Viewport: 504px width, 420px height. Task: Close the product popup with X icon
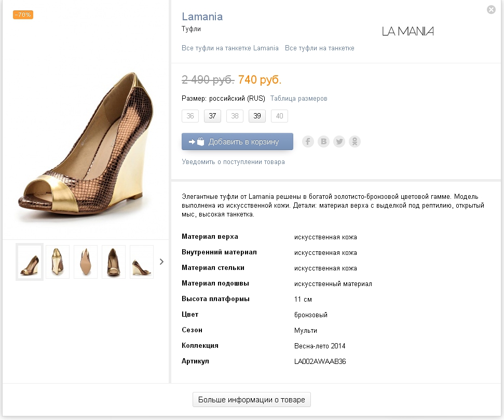[x=491, y=10]
